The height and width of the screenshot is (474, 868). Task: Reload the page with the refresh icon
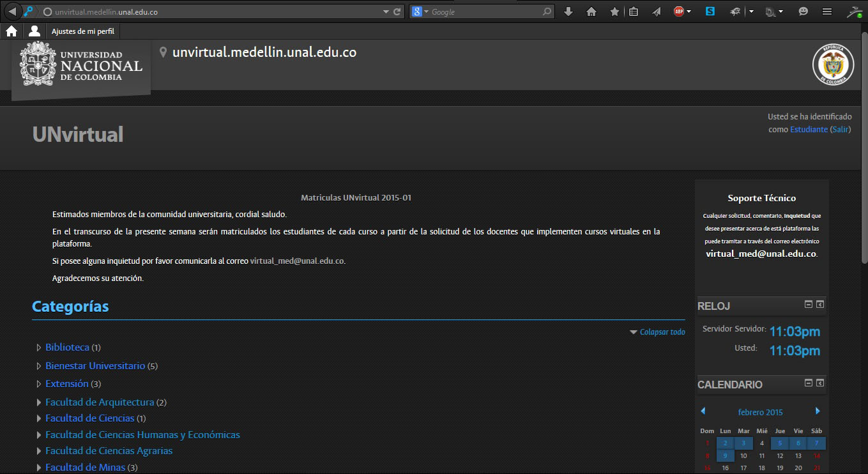point(397,11)
